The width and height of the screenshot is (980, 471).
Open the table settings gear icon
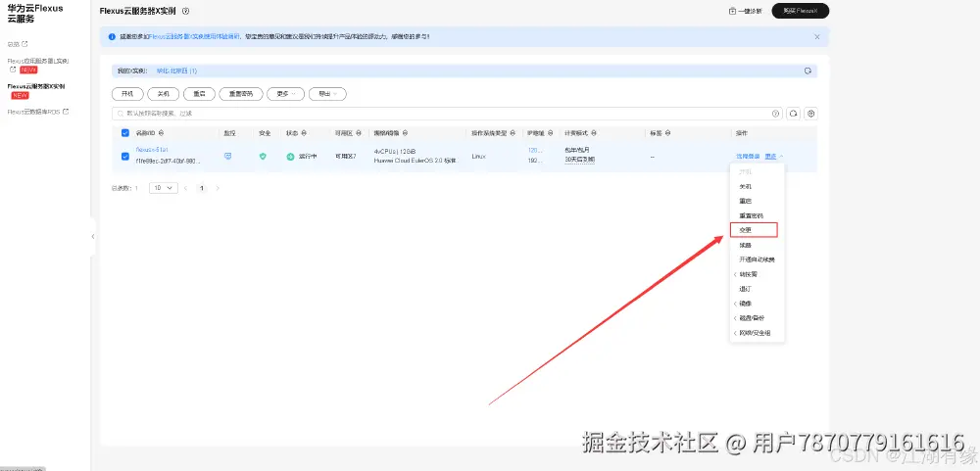[811, 114]
